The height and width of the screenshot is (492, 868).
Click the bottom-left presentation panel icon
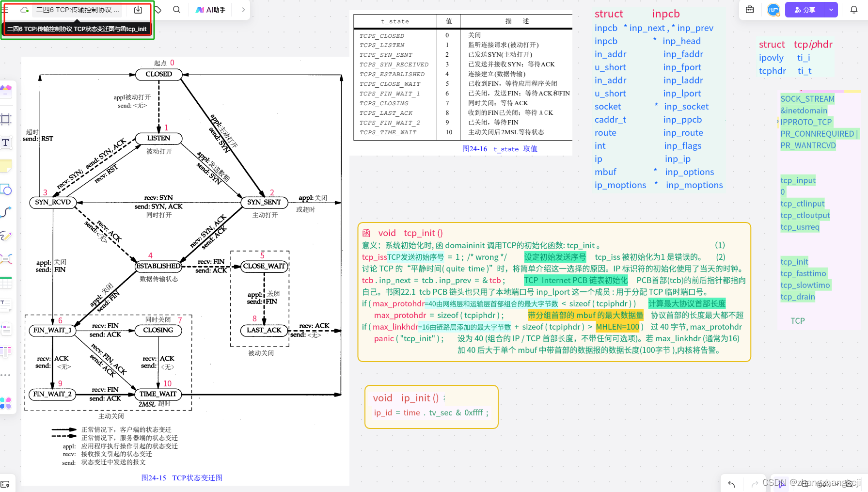coord(5,484)
